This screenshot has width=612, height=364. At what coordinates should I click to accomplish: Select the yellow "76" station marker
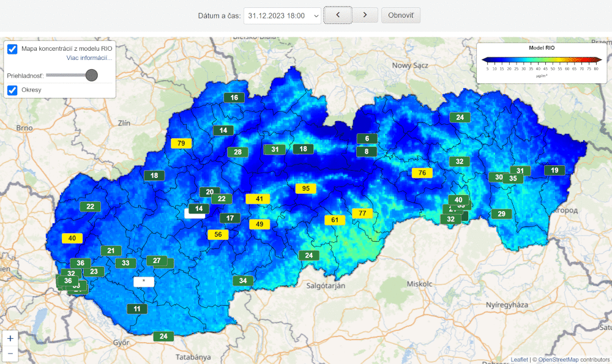(421, 173)
